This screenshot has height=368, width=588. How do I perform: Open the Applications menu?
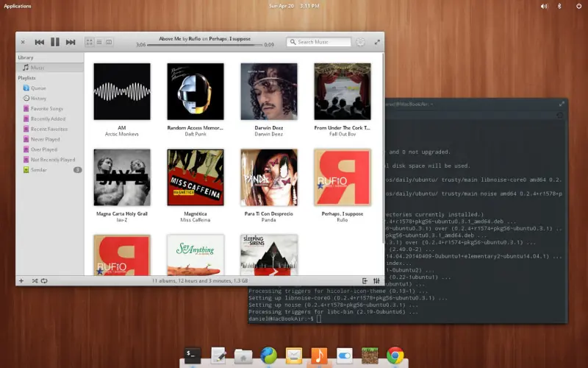18,6
